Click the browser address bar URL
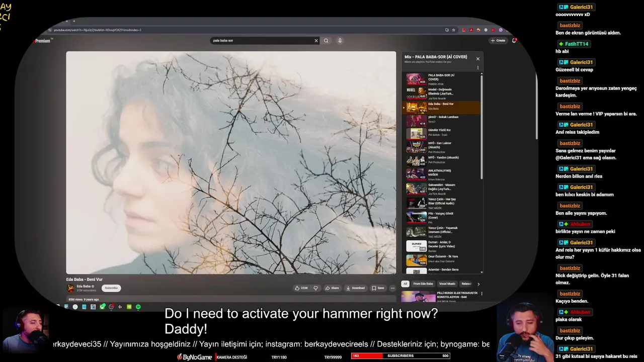 (x=97, y=30)
